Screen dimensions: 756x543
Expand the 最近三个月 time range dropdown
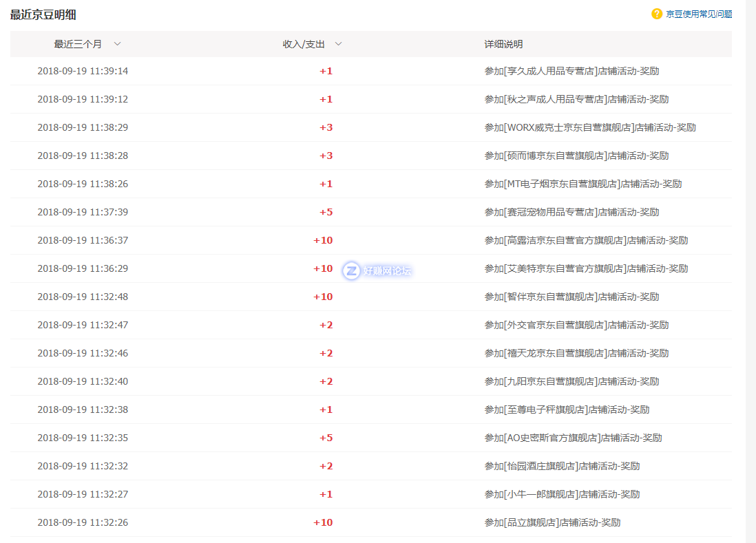tap(87, 44)
